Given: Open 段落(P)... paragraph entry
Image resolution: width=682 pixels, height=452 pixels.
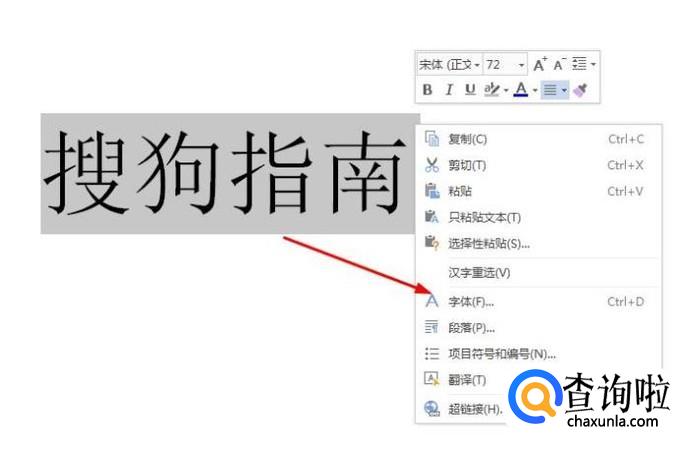Looking at the screenshot, I should click(x=538, y=328).
